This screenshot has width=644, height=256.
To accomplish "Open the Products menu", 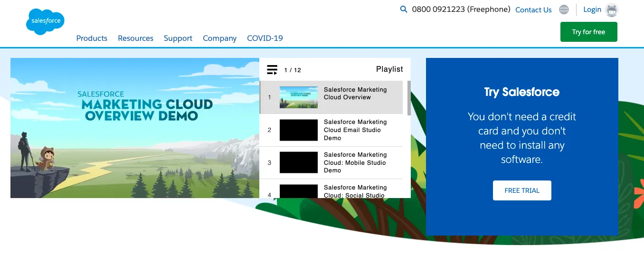I will click(92, 38).
